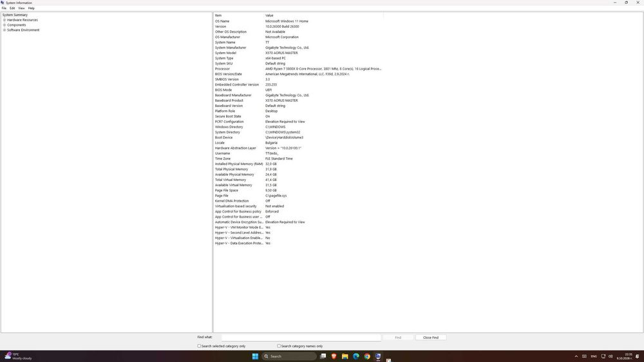The image size is (644, 362).
Task: Select the Hyper-V - Data Execution Prote... row
Action: [x=299, y=243]
